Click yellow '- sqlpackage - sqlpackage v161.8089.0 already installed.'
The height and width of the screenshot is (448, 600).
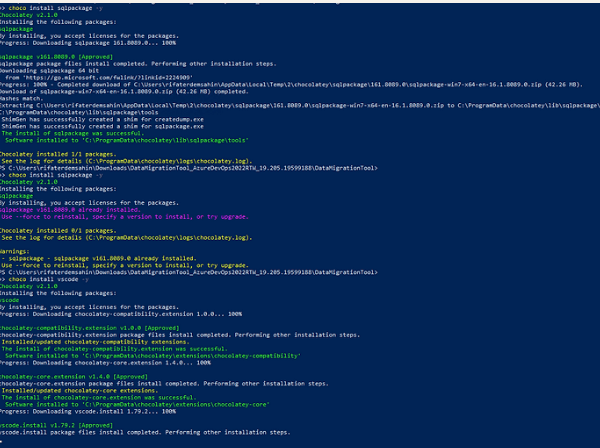coord(99,258)
